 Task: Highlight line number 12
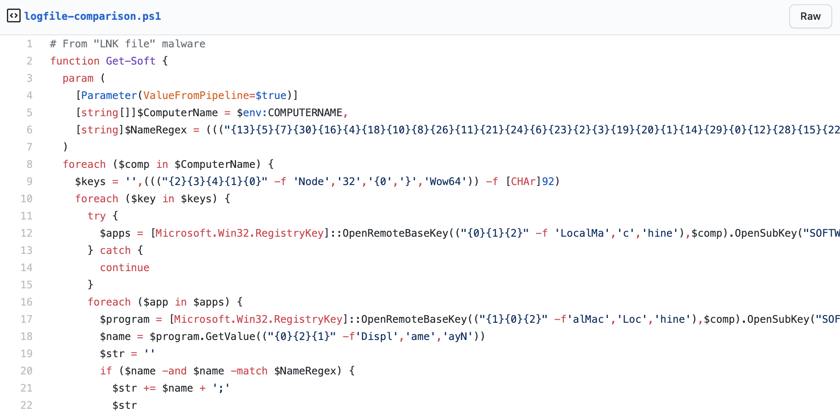(27, 233)
